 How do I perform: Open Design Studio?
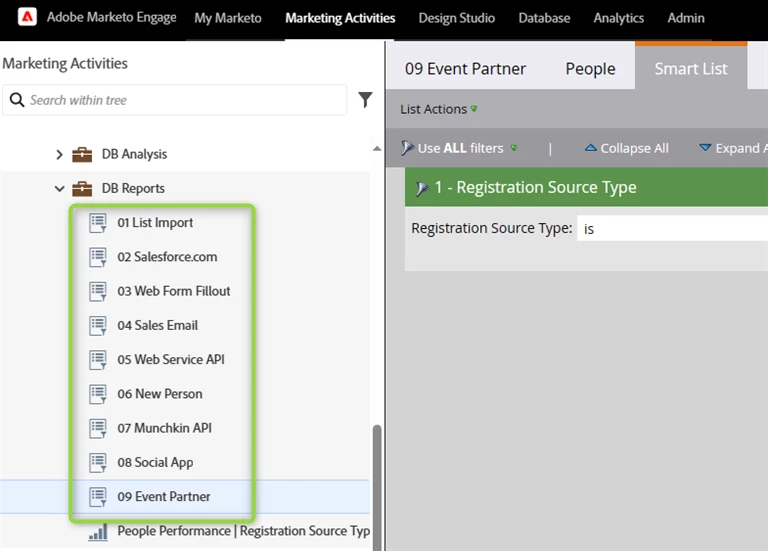tap(456, 18)
